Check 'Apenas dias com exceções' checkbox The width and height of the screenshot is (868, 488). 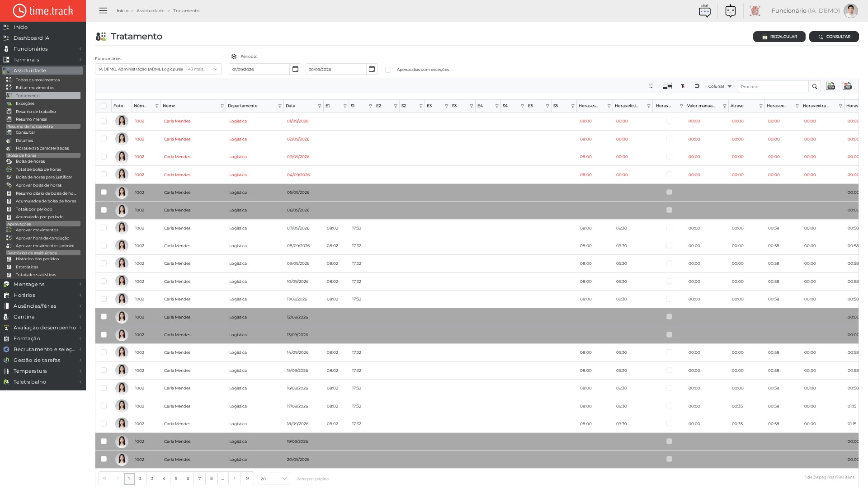(388, 70)
